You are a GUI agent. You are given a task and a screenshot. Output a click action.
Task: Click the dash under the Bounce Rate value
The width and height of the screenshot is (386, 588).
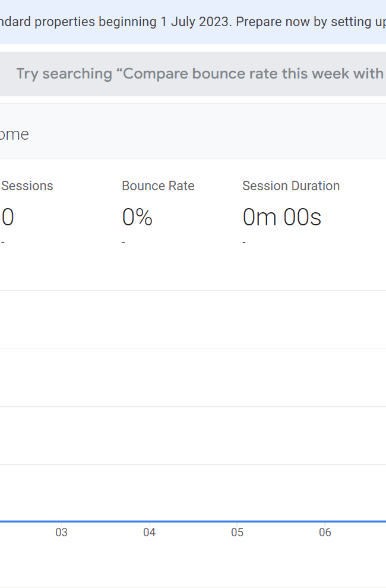124,242
